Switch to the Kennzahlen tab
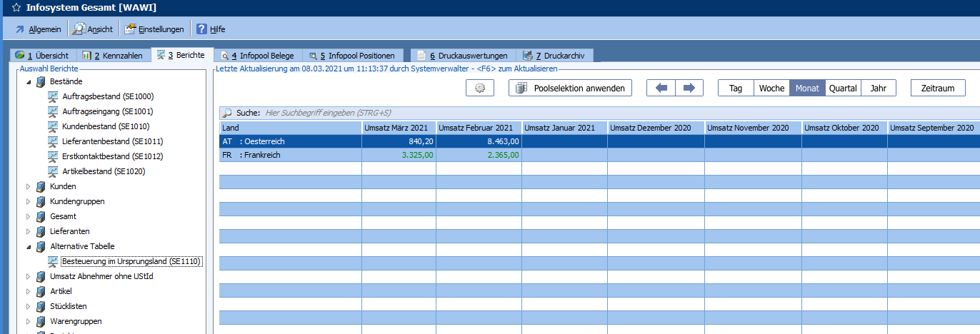The image size is (980, 334). click(x=113, y=55)
